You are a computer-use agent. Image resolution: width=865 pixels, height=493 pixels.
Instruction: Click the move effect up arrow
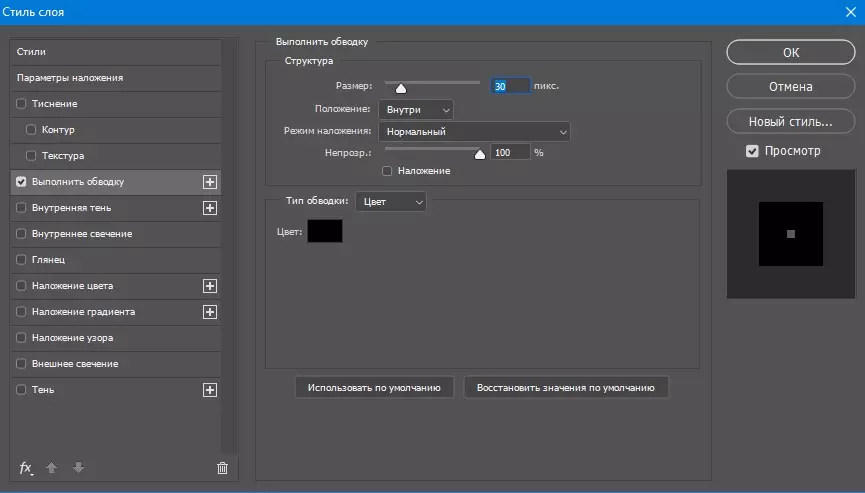(x=53, y=468)
